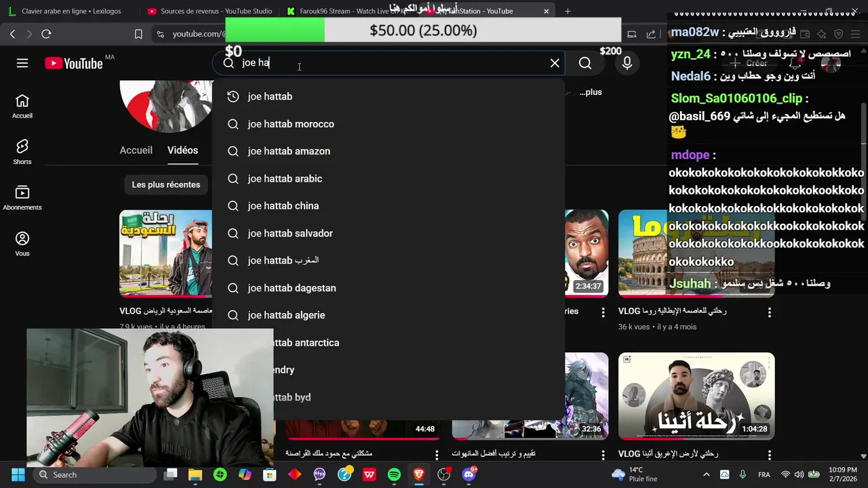Open OBS Studio from taskbar
868x488 pixels.
coord(443,474)
